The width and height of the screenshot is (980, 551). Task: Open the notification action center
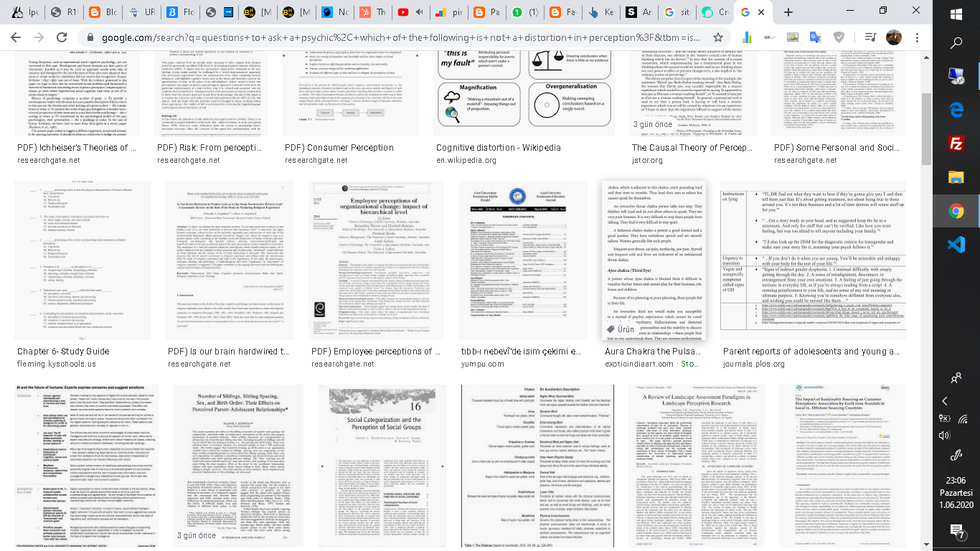[x=956, y=532]
